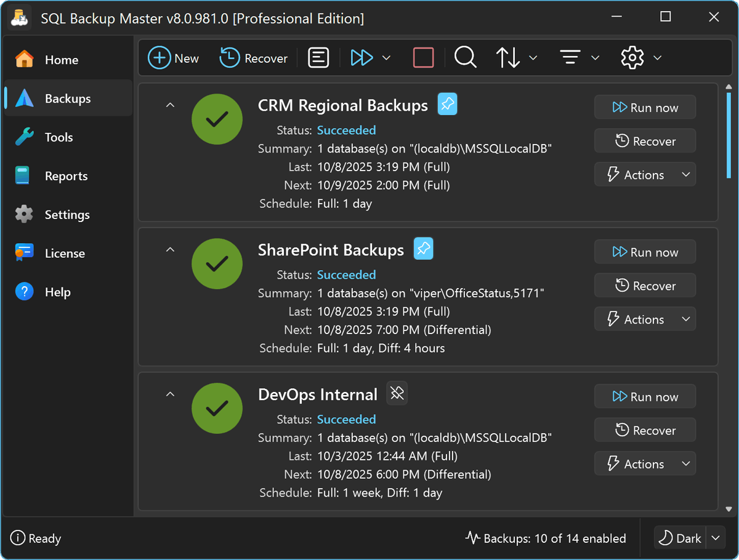
Task: Click Recover for SharePoint Backups
Action: [645, 285]
